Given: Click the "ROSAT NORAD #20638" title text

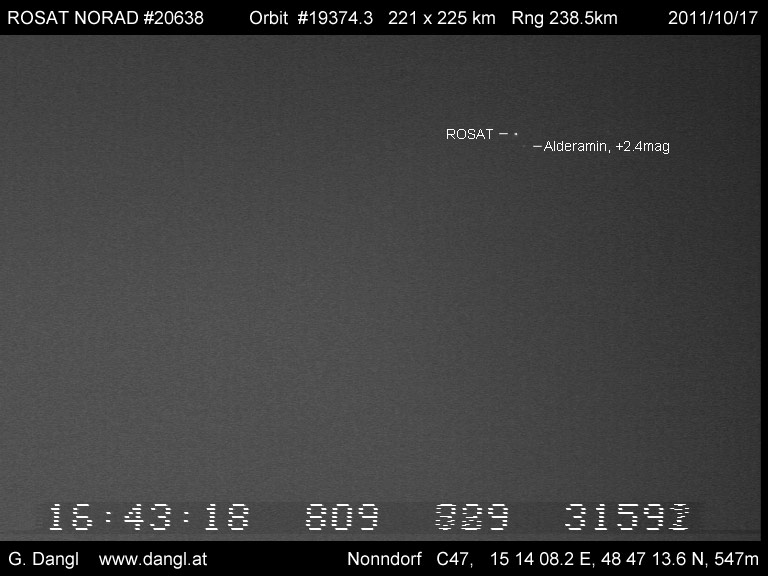Looking at the screenshot, I should [105, 18].
